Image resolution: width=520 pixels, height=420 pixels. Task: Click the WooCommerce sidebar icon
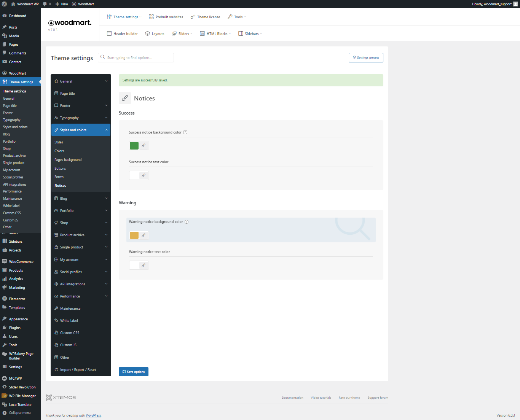click(x=5, y=261)
